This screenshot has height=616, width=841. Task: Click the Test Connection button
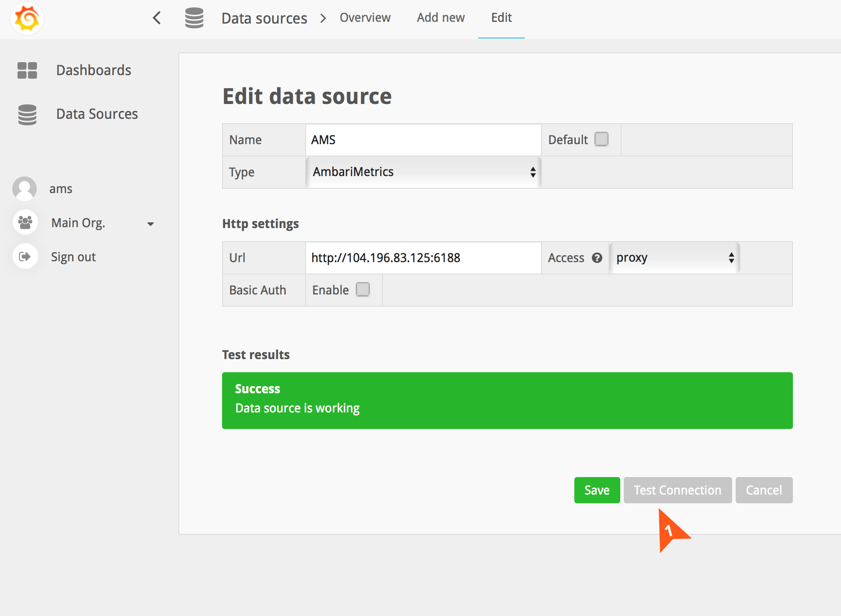point(678,490)
